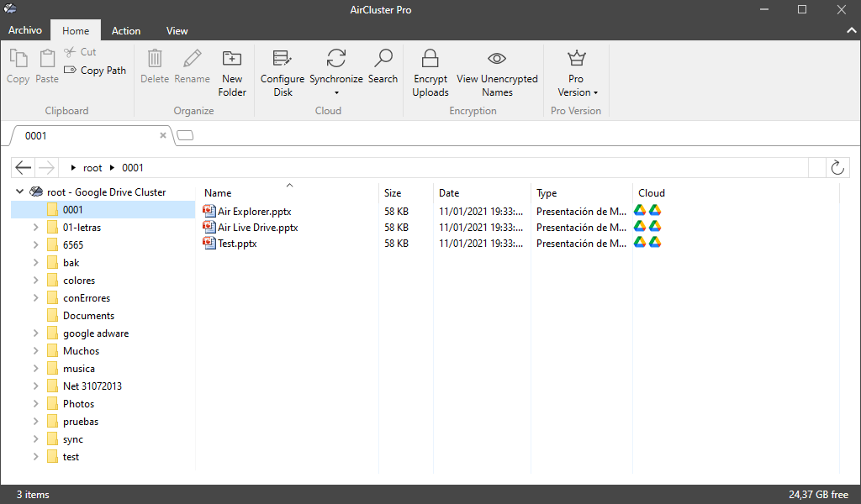The width and height of the screenshot is (861, 504).
Task: Open the Archivo menu
Action: (x=25, y=30)
